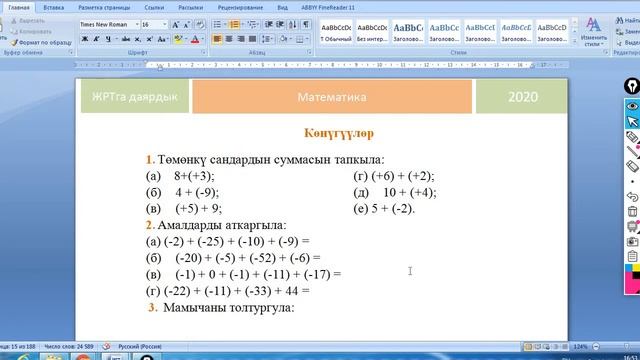Click the Русский (Россия) language indicator

pos(140,347)
